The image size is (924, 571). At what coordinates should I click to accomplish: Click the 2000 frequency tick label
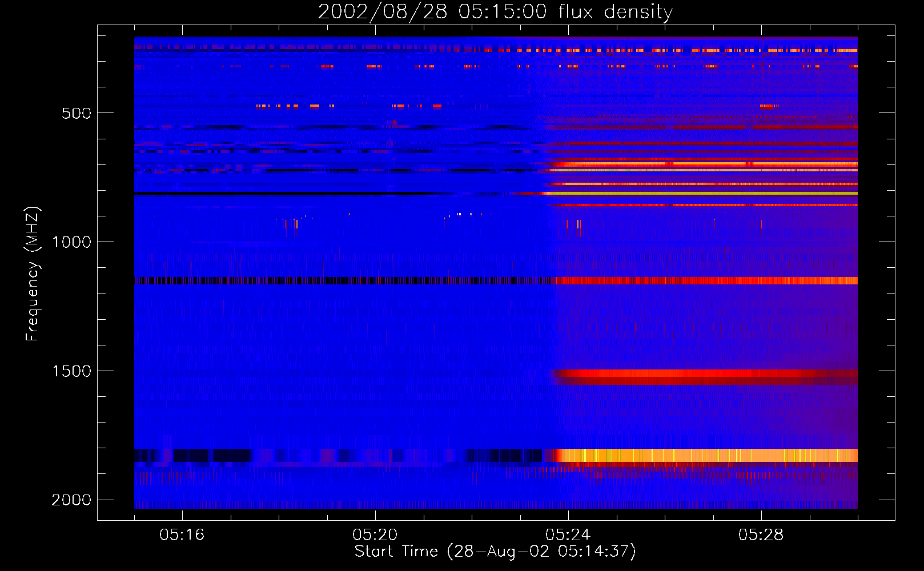71,500
